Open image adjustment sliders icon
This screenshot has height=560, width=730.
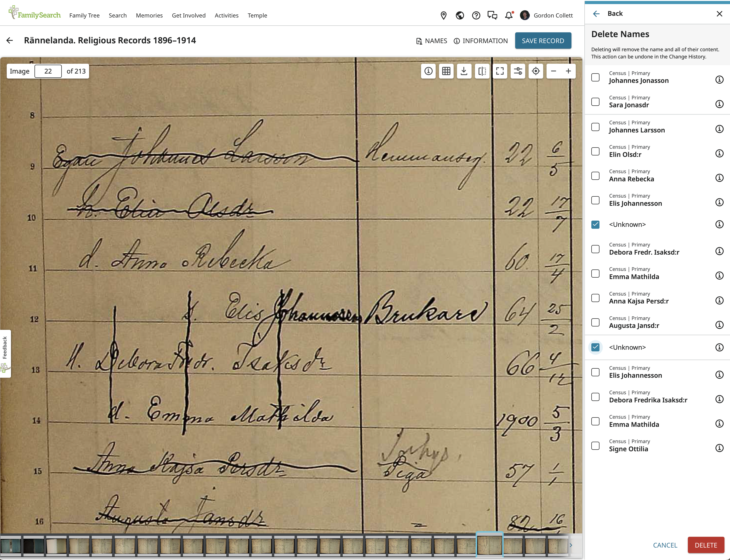click(x=518, y=71)
